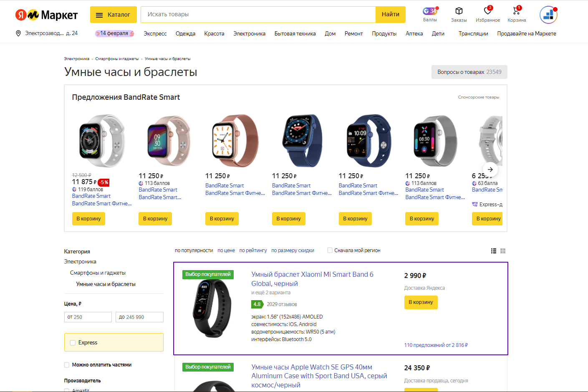Viewport: 588px width, 392px height.
Task: Click the user profile avatar
Action: (548, 15)
